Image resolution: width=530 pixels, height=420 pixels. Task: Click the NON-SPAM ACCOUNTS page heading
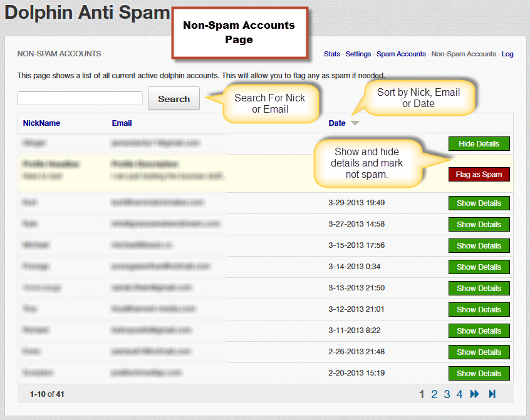[x=59, y=54]
